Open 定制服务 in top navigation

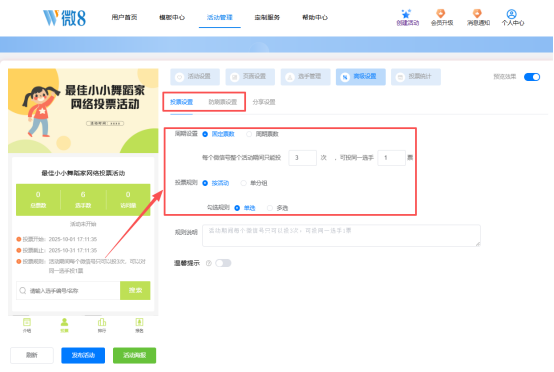267,17
